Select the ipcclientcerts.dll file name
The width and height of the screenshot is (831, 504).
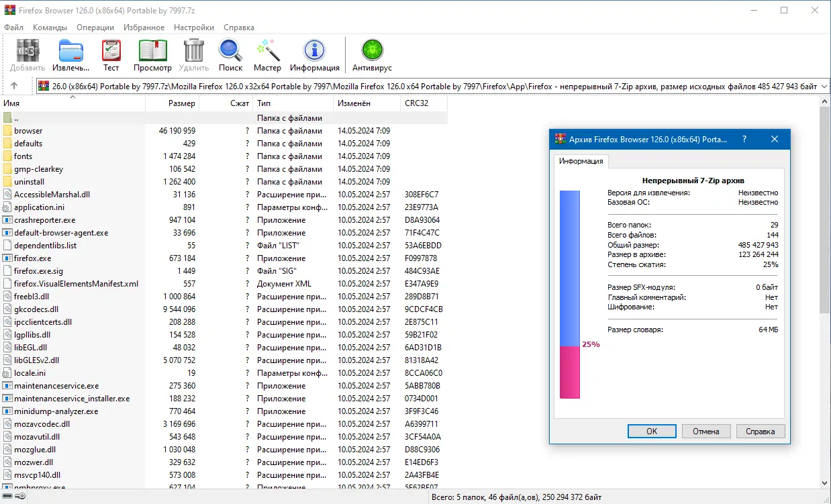coord(43,322)
